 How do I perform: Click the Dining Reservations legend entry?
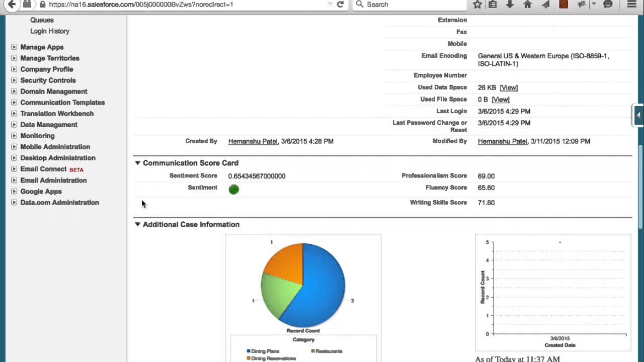271,358
